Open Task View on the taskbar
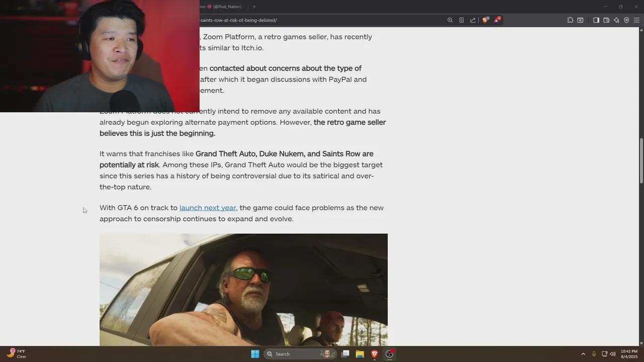Viewport: 644px width, 362px height. pos(345,354)
